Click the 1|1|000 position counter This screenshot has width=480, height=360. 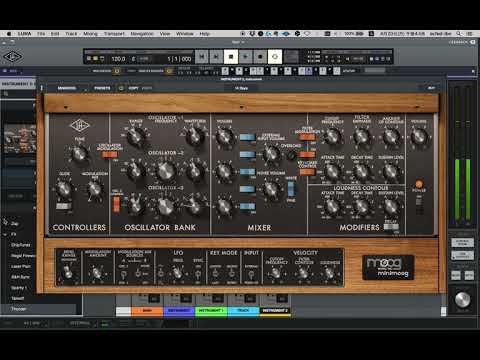tap(179, 59)
